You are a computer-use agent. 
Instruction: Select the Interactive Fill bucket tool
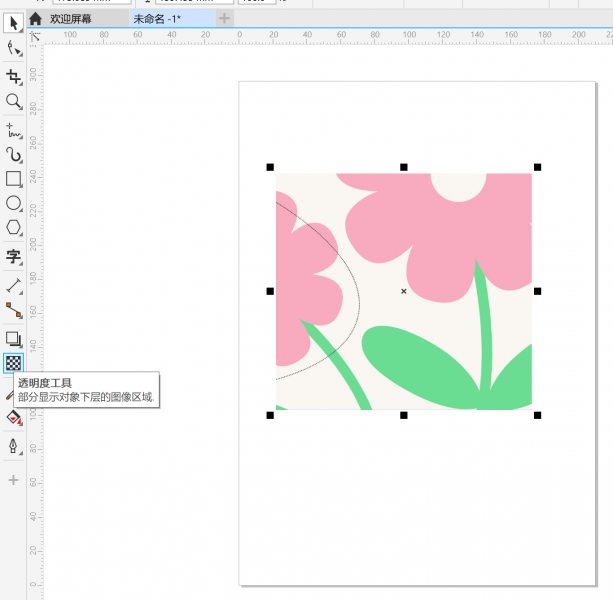pyautogui.click(x=14, y=417)
